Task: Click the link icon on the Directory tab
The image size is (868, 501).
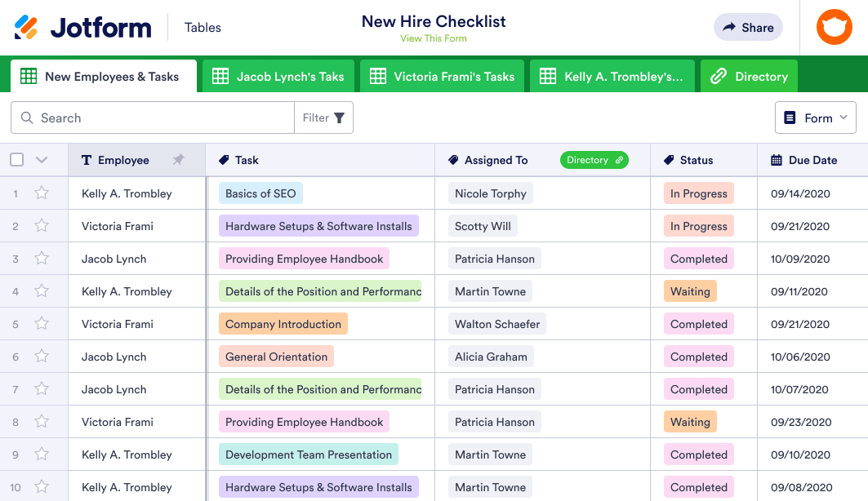Action: click(x=719, y=77)
